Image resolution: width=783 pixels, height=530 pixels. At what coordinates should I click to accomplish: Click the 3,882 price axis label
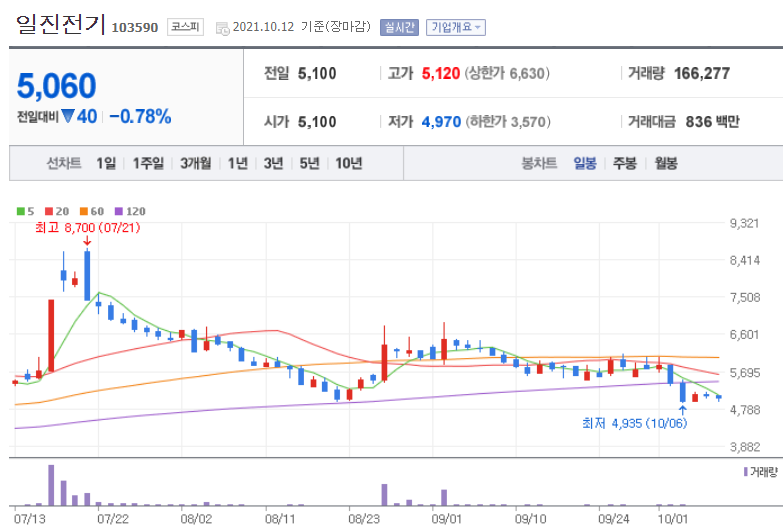pos(745,447)
